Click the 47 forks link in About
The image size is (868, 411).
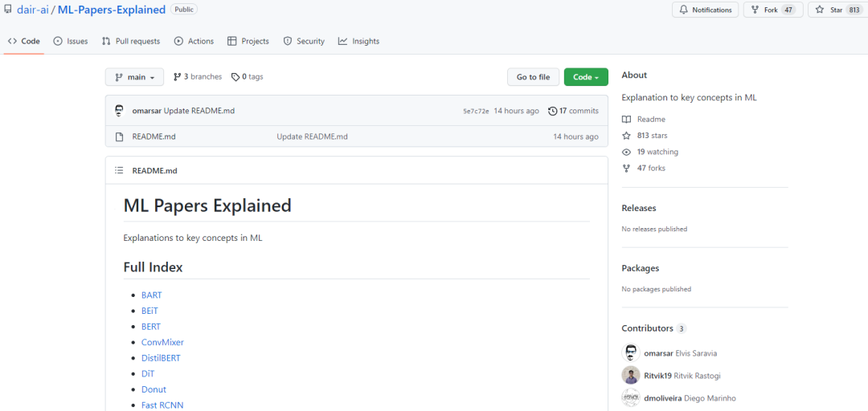coord(651,168)
